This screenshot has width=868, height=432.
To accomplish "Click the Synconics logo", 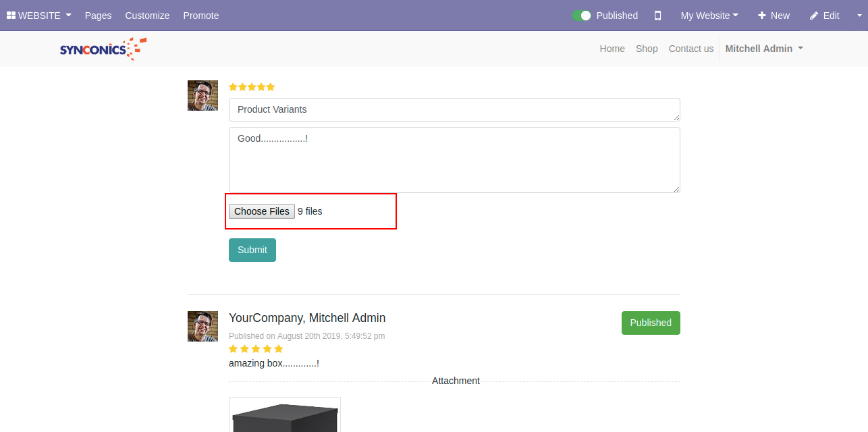I will pyautogui.click(x=103, y=49).
